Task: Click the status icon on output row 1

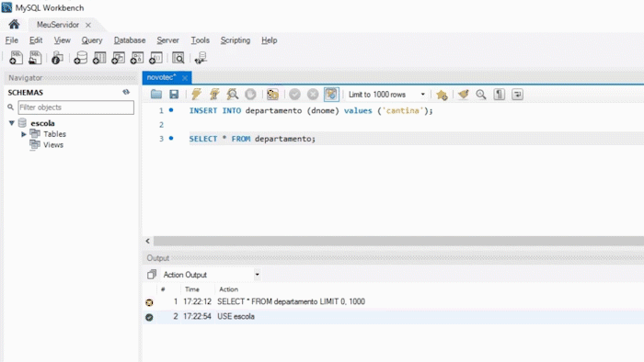Action: click(x=149, y=302)
